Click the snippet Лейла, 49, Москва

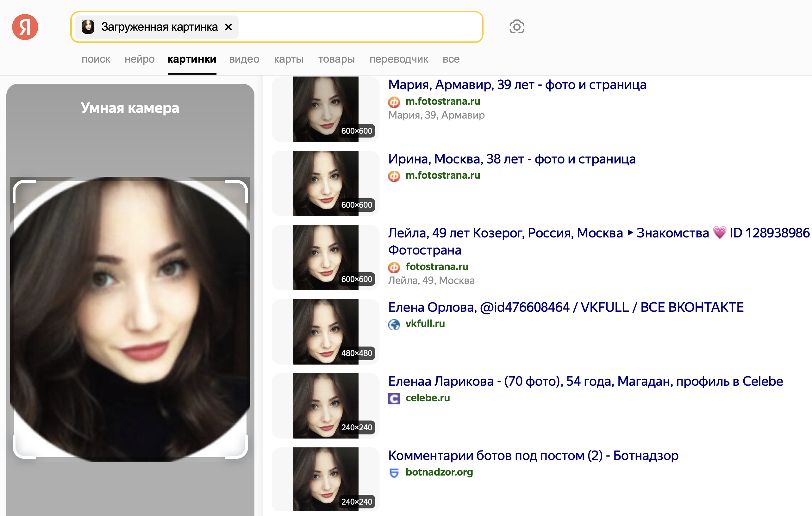tap(431, 280)
